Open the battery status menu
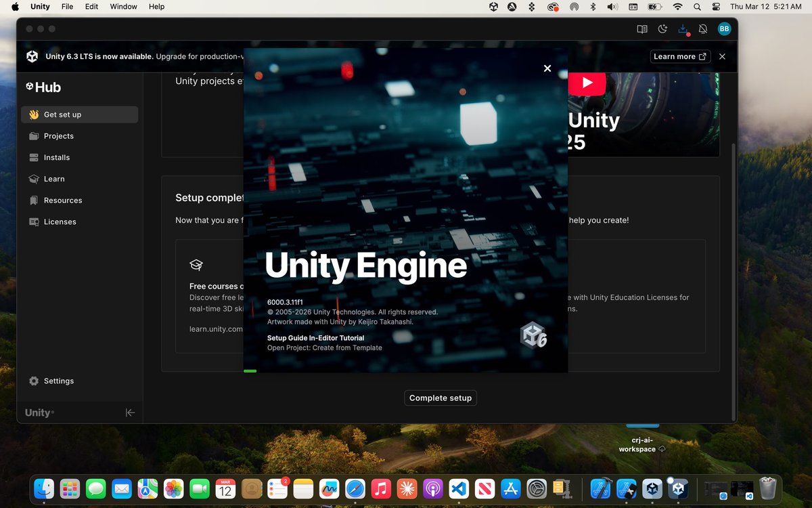The height and width of the screenshot is (508, 812). 654,7
